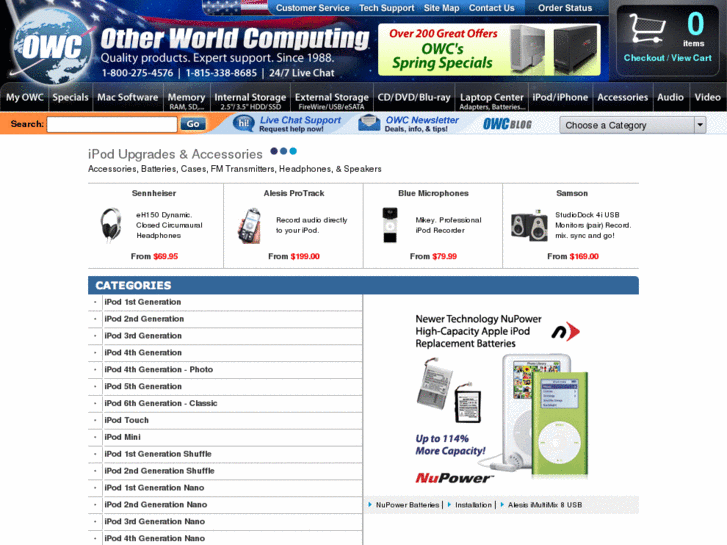
Task: Click the arrow beside Installation
Action: tap(449, 505)
